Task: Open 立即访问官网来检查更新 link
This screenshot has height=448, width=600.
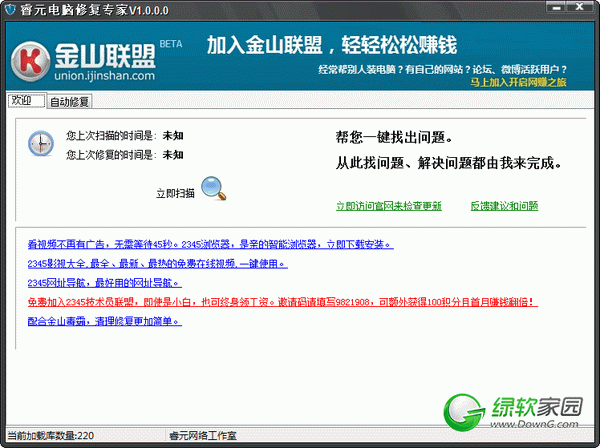Action: click(x=389, y=206)
